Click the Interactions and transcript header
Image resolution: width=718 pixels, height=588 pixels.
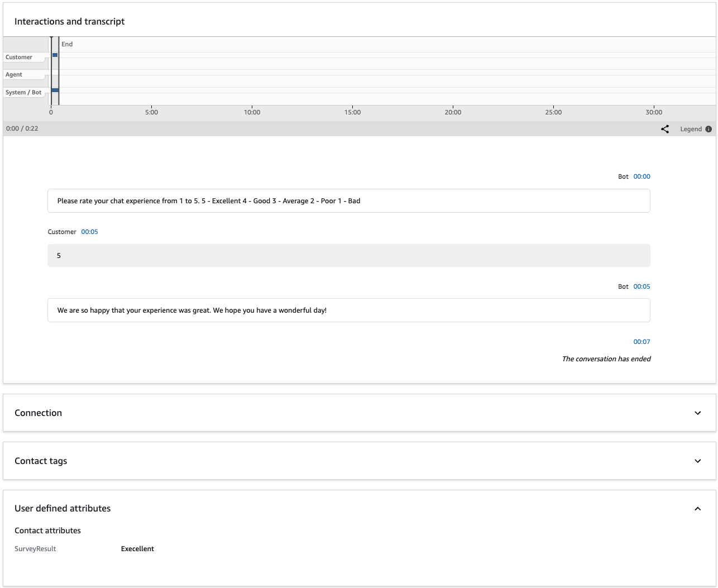coord(69,21)
